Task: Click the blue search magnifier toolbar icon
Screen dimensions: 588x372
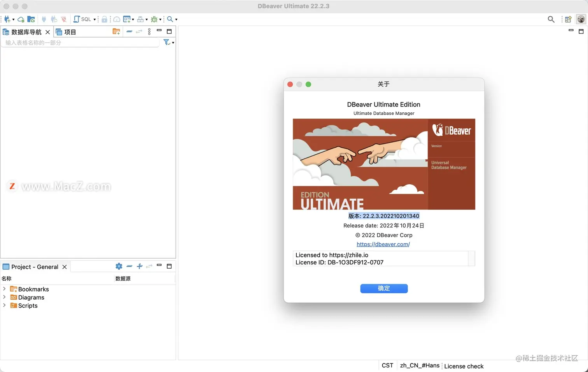Action: tap(170, 19)
